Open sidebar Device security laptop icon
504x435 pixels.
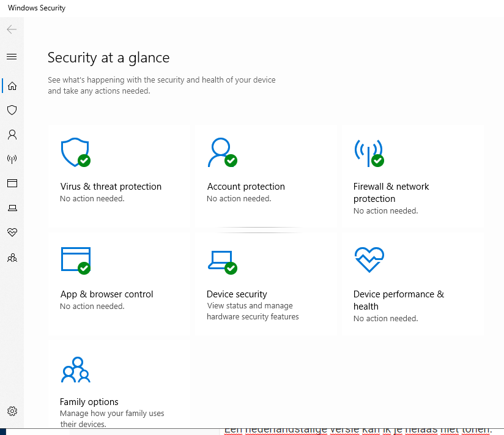[x=12, y=208]
